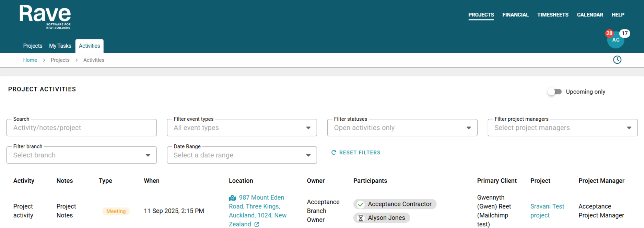644x228 pixels.
Task: Click the Search activity input field
Action: click(x=81, y=128)
